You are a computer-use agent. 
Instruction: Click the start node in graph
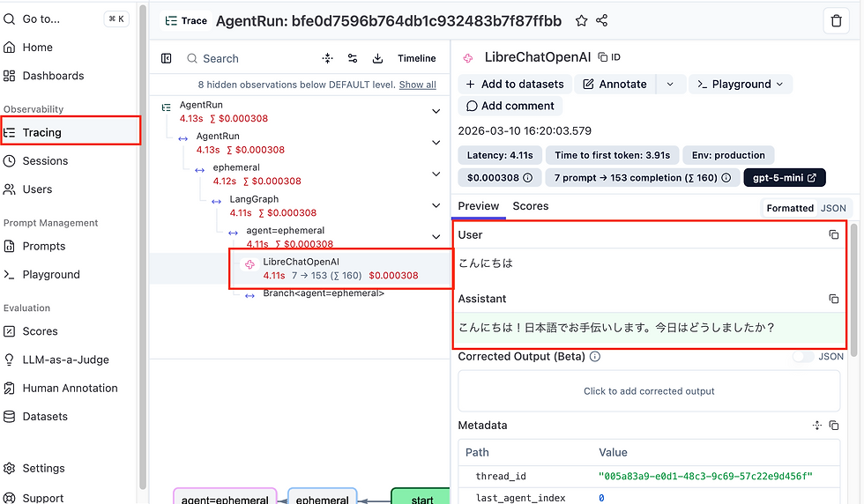(x=421, y=497)
